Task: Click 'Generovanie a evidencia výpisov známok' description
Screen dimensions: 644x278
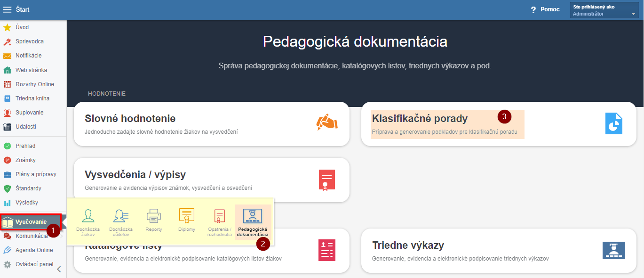Action: click(x=168, y=188)
